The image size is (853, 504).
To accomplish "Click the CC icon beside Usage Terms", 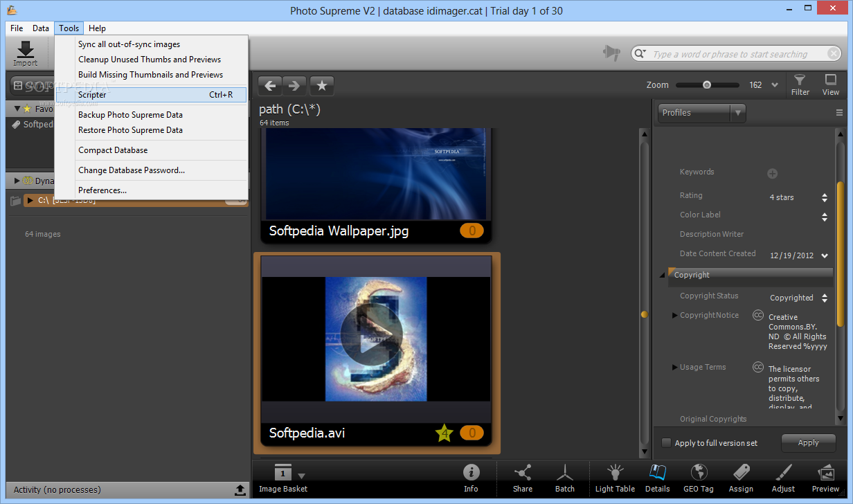I will point(758,368).
